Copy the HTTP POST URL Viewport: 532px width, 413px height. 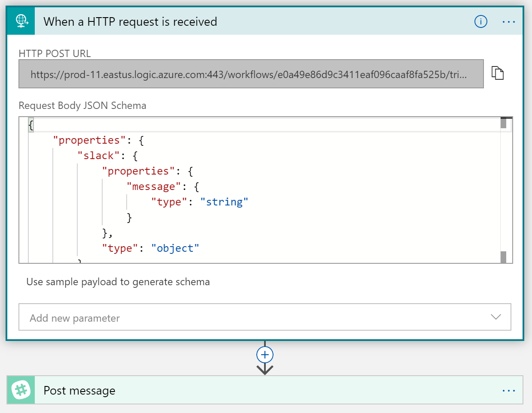click(x=497, y=73)
